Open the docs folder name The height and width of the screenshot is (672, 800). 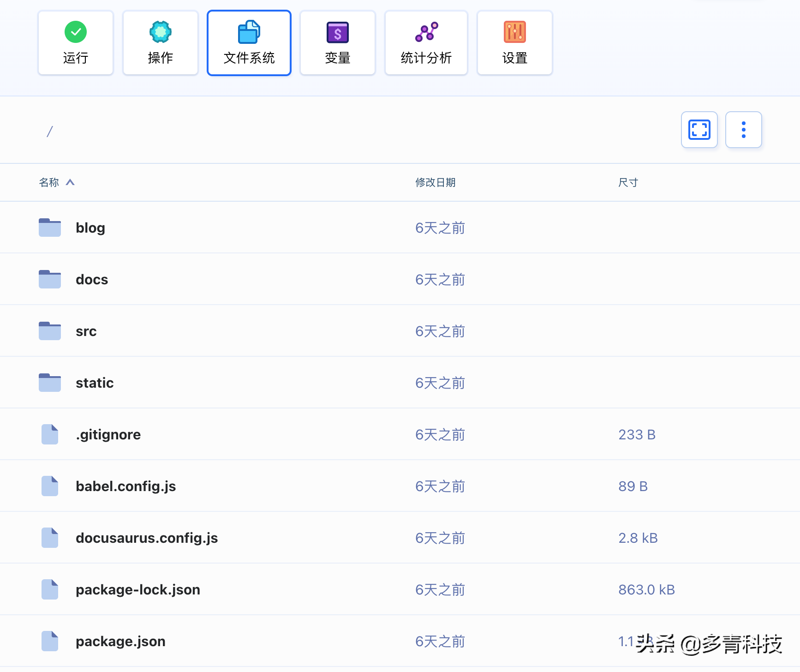click(92, 279)
